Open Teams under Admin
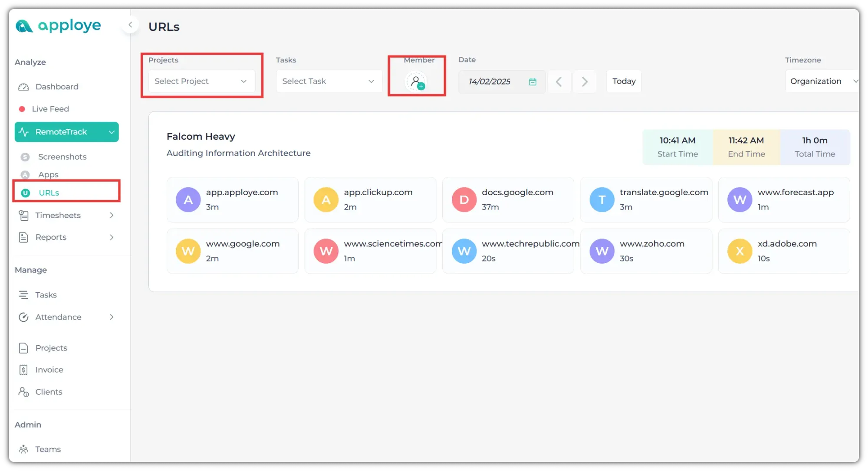 (x=48, y=449)
